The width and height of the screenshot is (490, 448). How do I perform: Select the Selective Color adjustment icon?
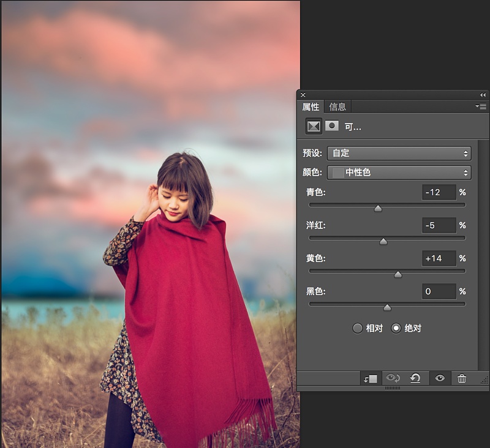[314, 127]
